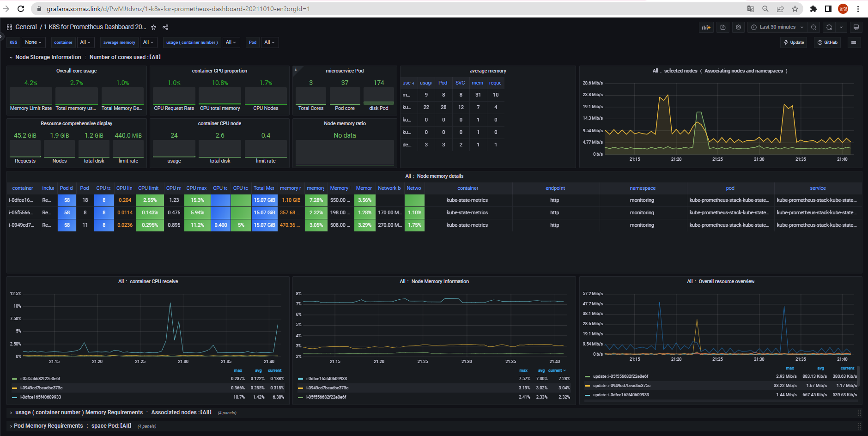Open the GitHub link button
Screen dimensions: 868x436
point(827,42)
